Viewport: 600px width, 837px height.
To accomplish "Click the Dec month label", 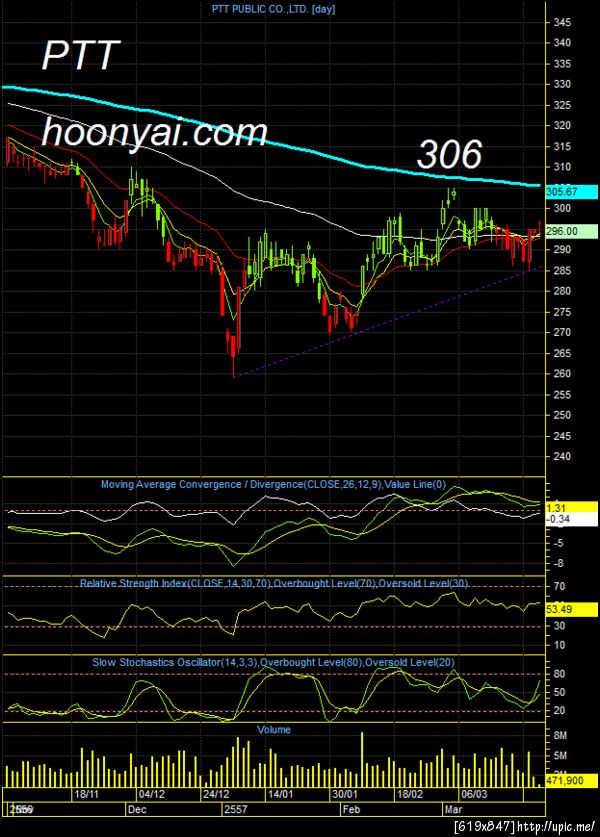I will 137,809.
